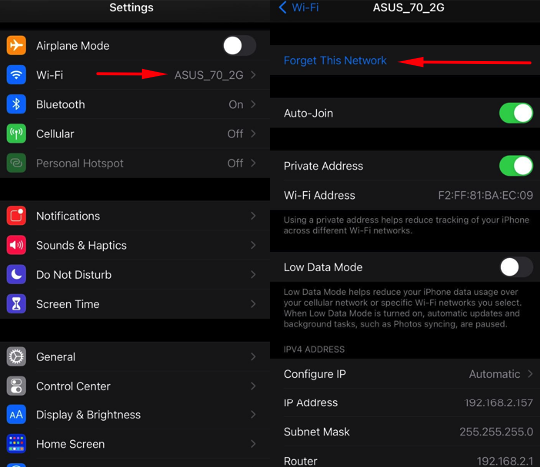
Task: Tap Forget This Network
Action: tap(335, 60)
